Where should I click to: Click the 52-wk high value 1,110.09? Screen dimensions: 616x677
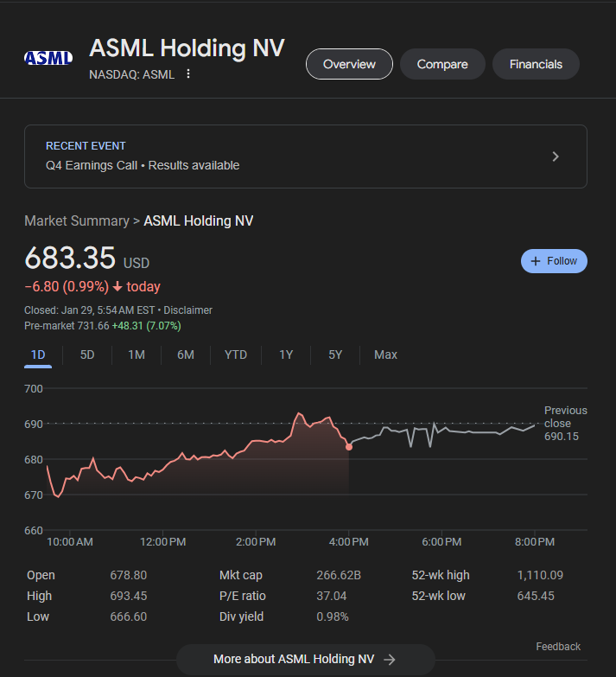click(x=540, y=575)
